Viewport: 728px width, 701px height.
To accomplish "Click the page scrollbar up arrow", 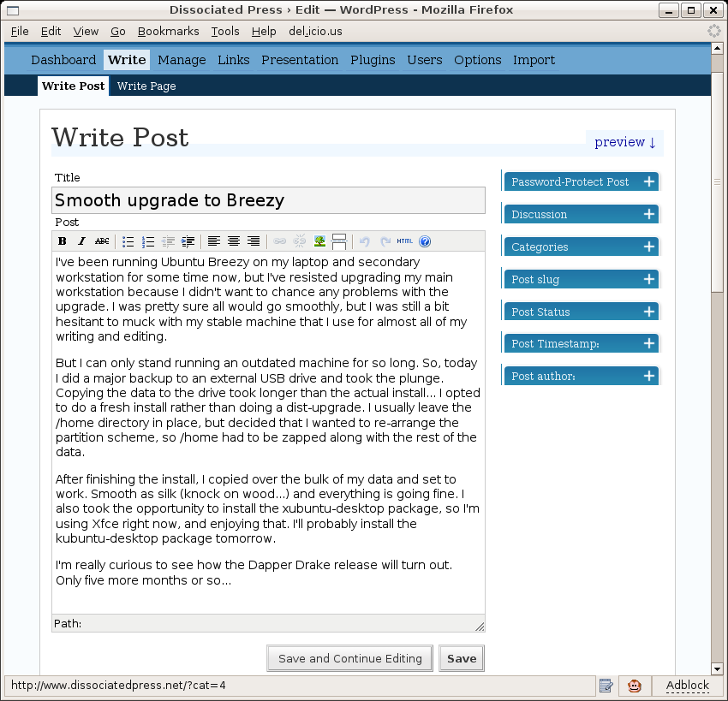I will [717, 48].
